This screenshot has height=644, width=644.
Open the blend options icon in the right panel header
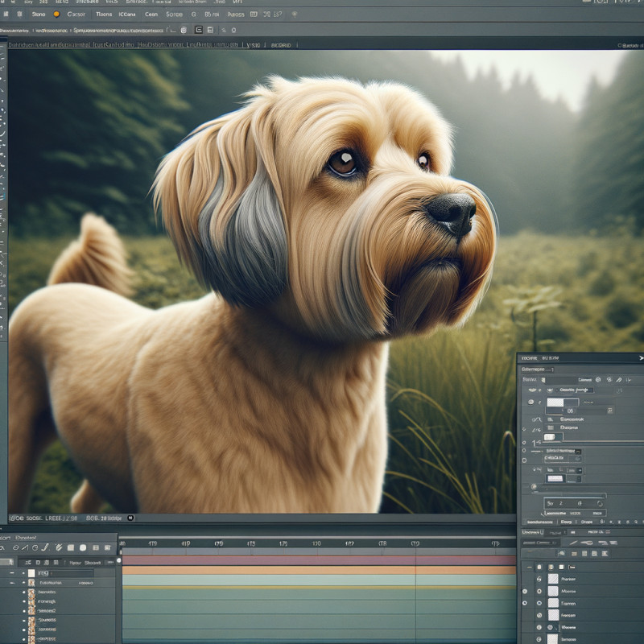tap(598, 379)
